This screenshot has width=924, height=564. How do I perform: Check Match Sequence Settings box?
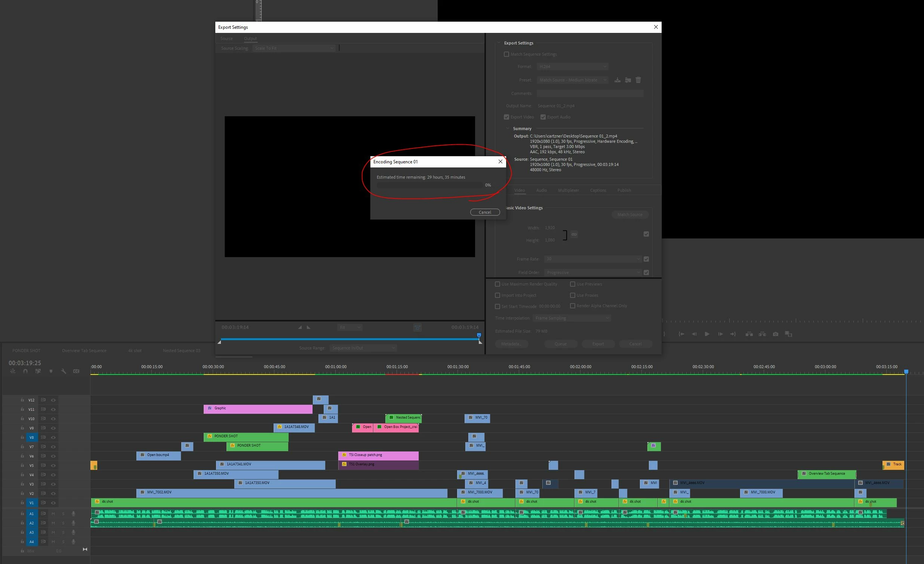(x=506, y=54)
